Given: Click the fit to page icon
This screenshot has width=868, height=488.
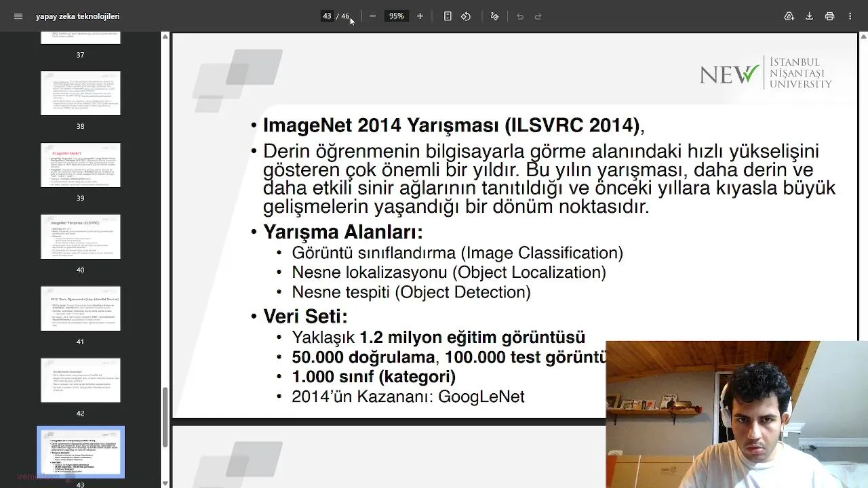Looking at the screenshot, I should 448,16.
